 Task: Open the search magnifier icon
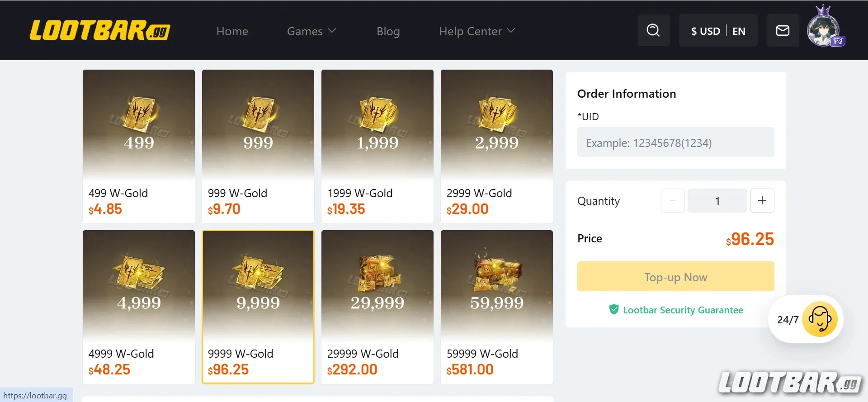coord(653,30)
